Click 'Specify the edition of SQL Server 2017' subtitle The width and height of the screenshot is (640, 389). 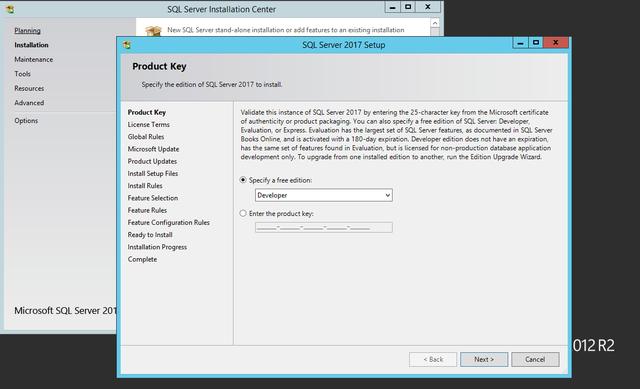(x=212, y=84)
